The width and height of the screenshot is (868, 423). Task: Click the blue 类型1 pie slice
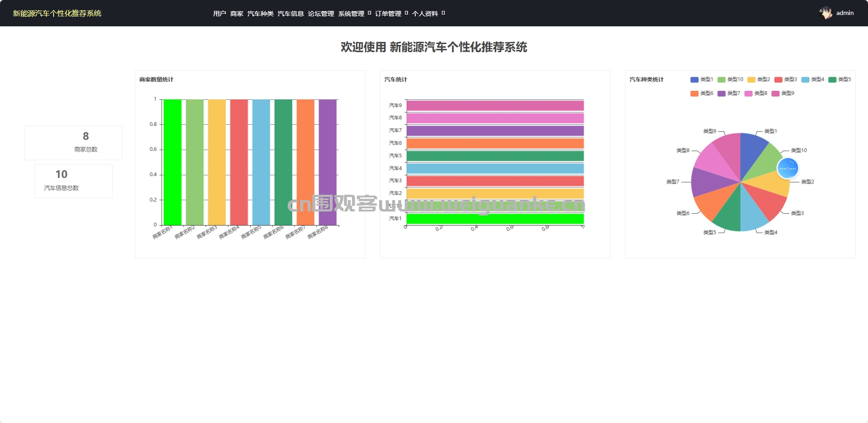tap(751, 151)
